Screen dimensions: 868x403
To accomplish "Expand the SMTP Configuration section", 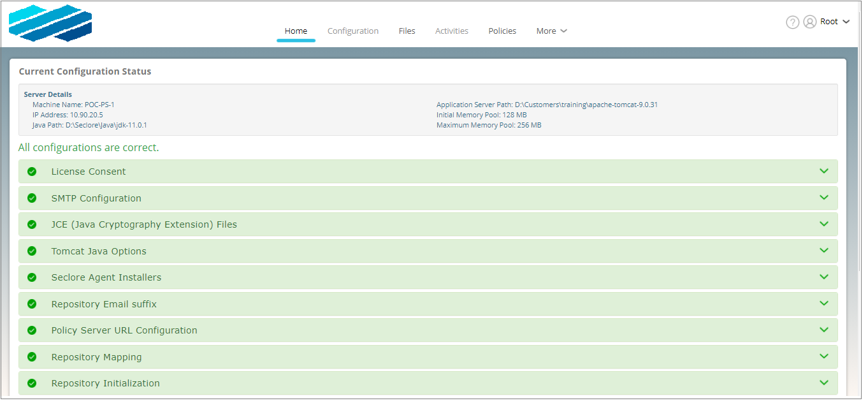I will click(824, 198).
